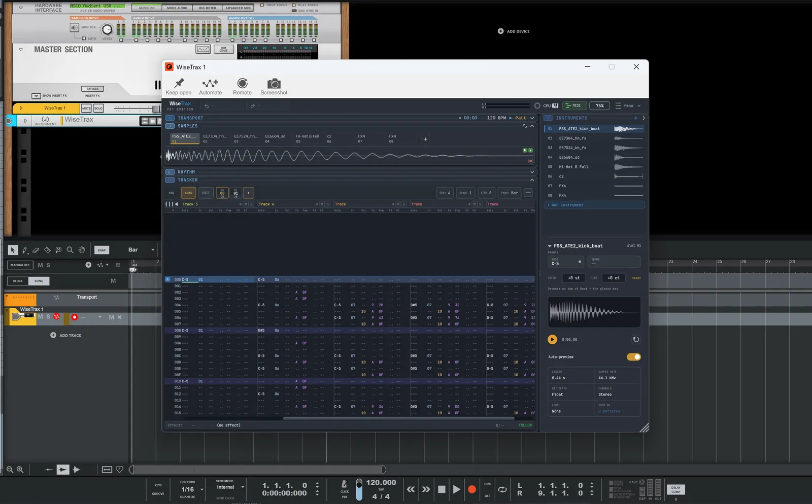Expand the RHYTHM section chevron
The image size is (812, 504).
point(532,172)
